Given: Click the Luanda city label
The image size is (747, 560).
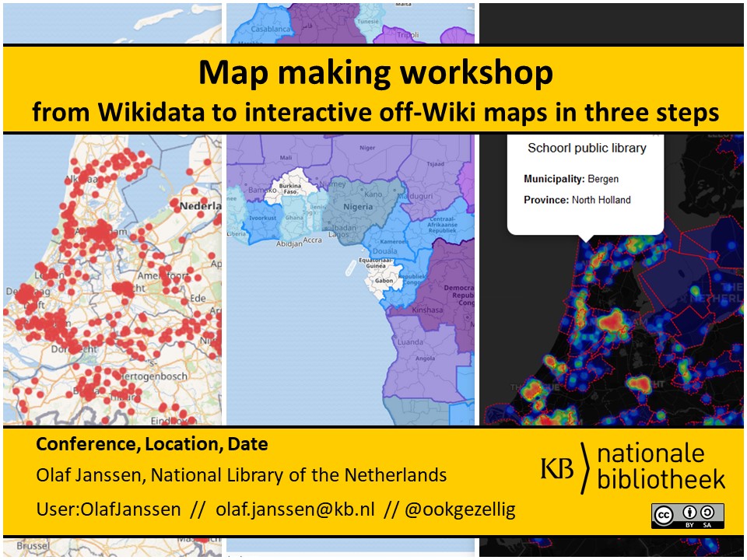Looking at the screenshot, I should click(410, 342).
